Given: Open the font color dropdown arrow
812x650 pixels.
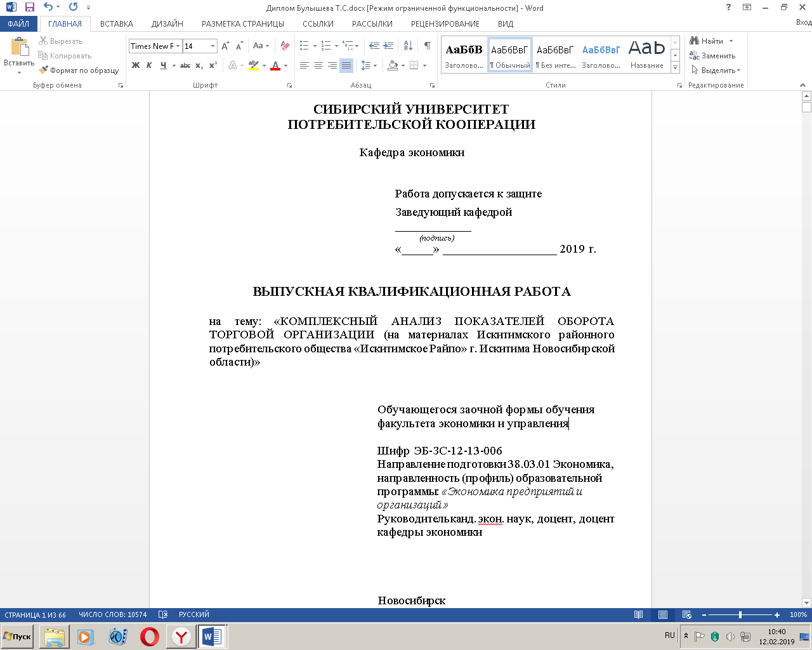Looking at the screenshot, I should click(285, 65).
